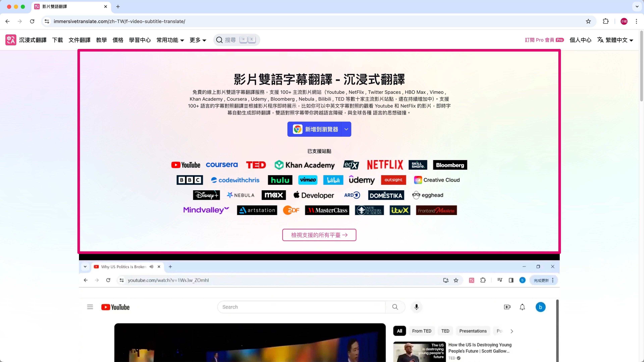The height and width of the screenshot is (362, 644).
Task: Expand the tab list chevron in YouTube window
Action: click(85, 267)
